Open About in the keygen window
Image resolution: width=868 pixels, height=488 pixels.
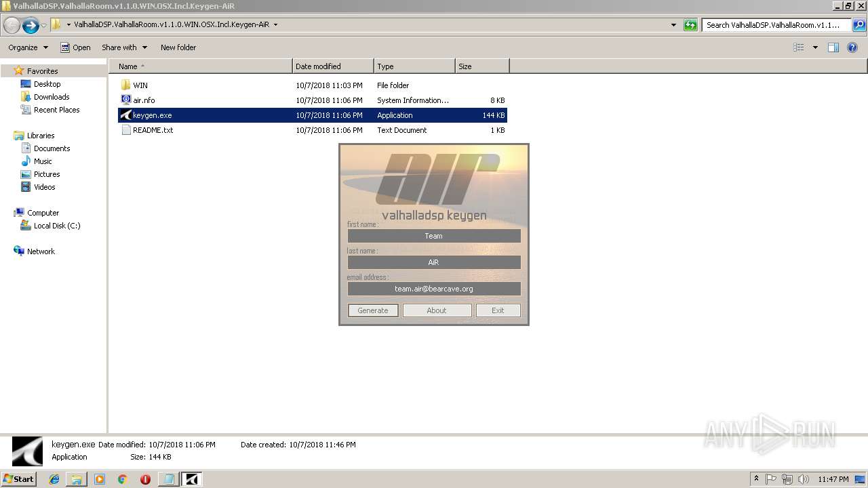437,310
